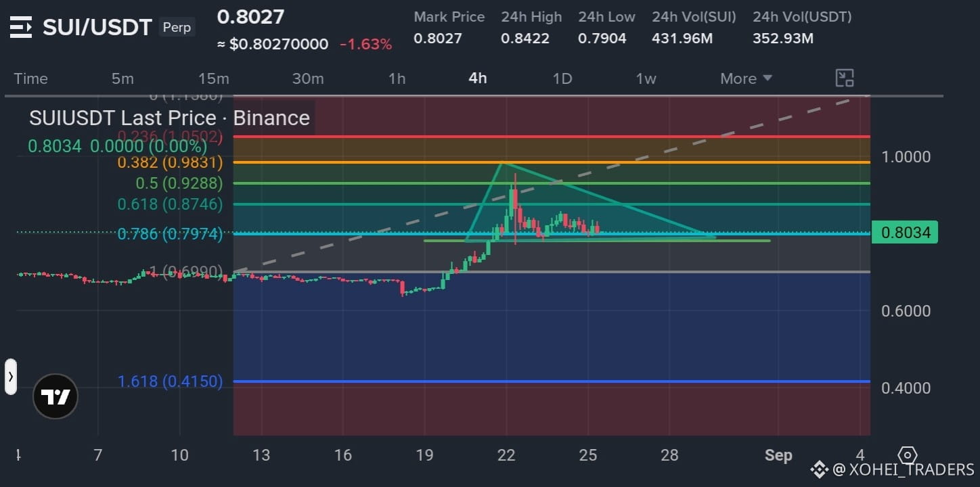Click the Mark Price label
This screenshot has width=980, height=487.
[449, 16]
